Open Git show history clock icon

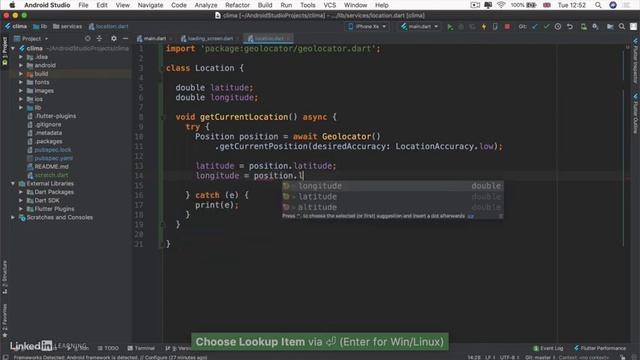558,27
